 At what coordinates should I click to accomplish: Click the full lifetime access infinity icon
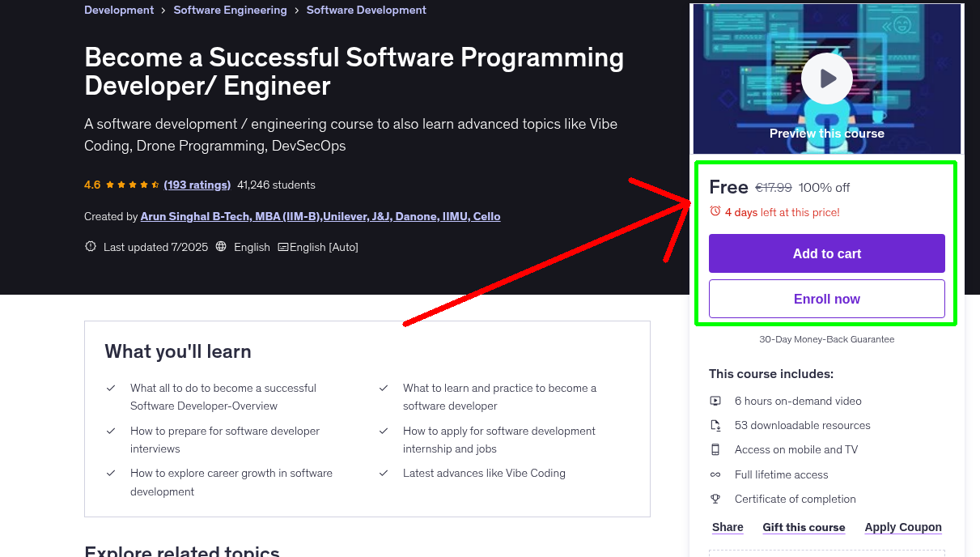tap(715, 474)
